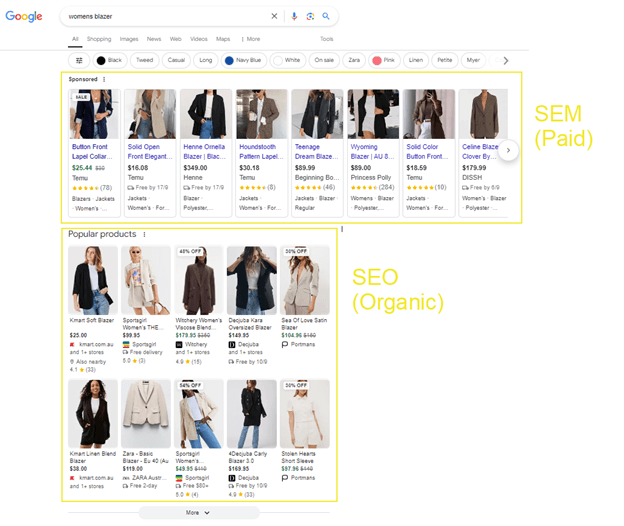The height and width of the screenshot is (526, 624).
Task: Filter by Linen chip
Action: tap(416, 60)
